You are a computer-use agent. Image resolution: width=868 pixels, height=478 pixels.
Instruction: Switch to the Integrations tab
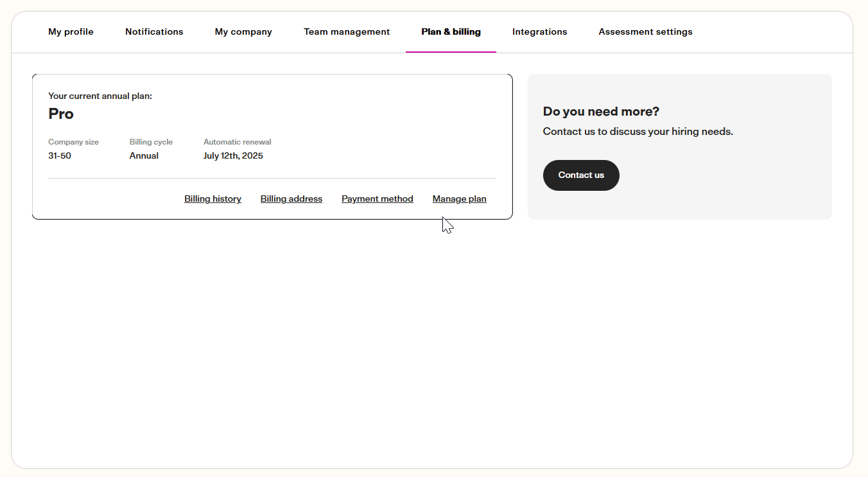pyautogui.click(x=539, y=31)
